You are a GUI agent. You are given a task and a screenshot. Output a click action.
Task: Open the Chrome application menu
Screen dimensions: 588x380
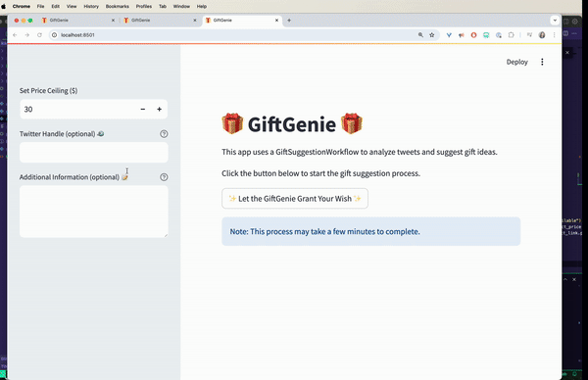[x=21, y=7]
